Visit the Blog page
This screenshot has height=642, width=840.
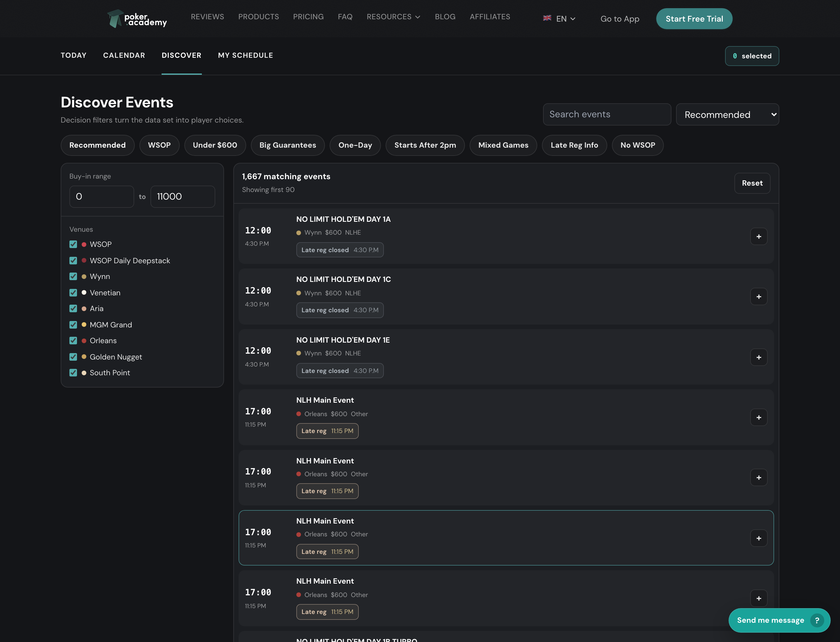[x=445, y=17]
